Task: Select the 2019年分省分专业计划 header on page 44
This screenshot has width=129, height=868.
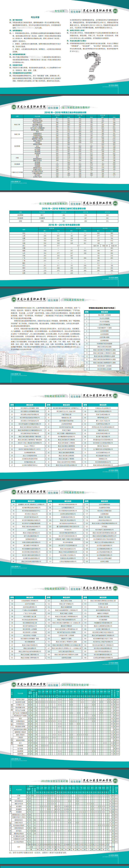Action: click(54, 781)
